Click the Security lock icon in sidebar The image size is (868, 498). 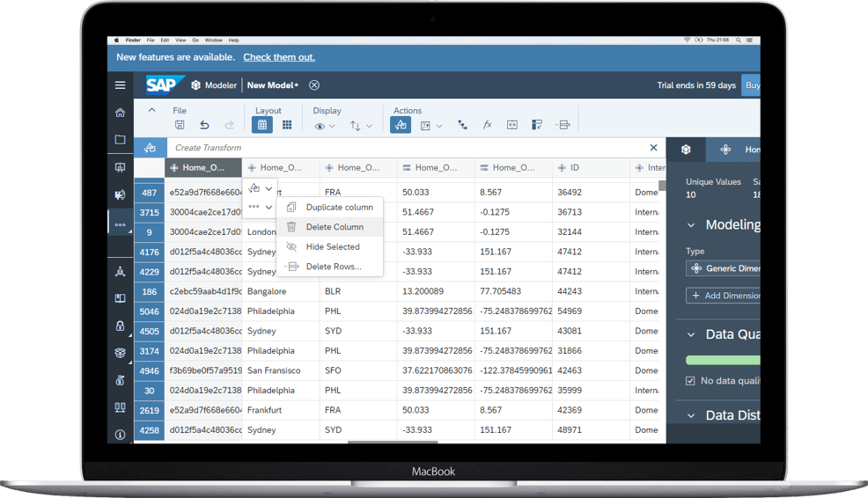121,326
